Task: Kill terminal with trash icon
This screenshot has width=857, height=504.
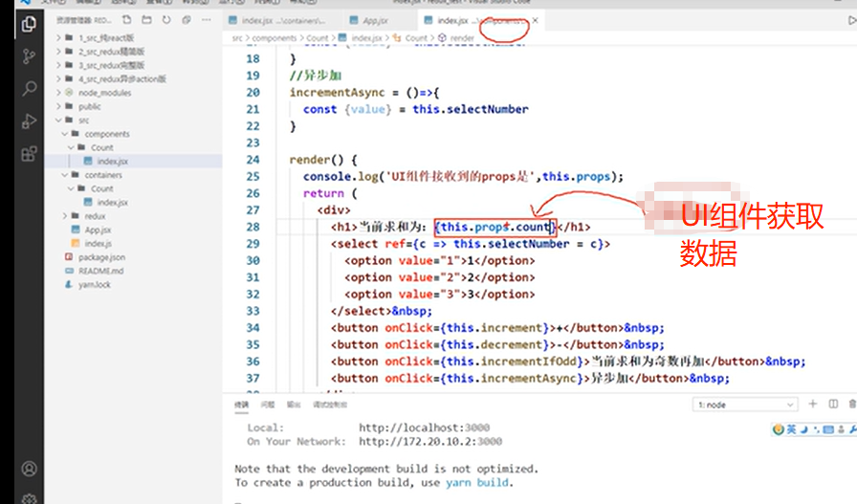Action: (852, 404)
